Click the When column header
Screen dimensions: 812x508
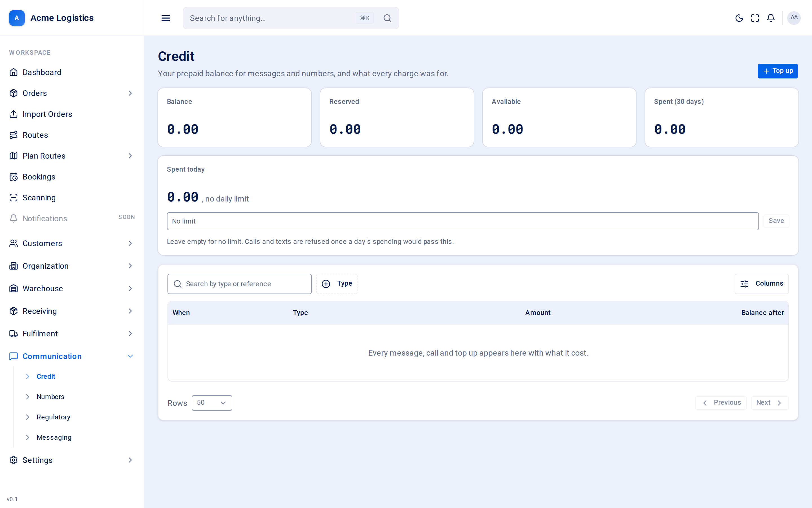click(x=181, y=312)
